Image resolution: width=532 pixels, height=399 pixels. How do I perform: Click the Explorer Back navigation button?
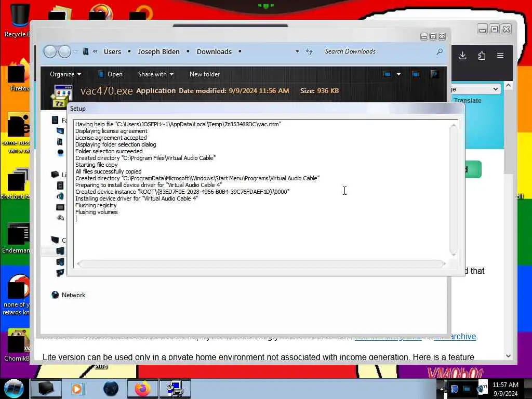[50, 51]
